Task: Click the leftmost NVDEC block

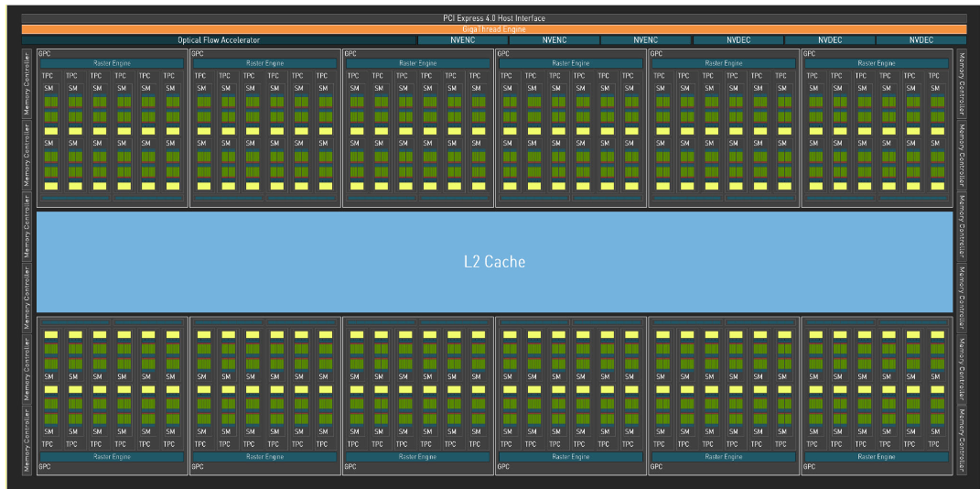Action: pyautogui.click(x=738, y=40)
